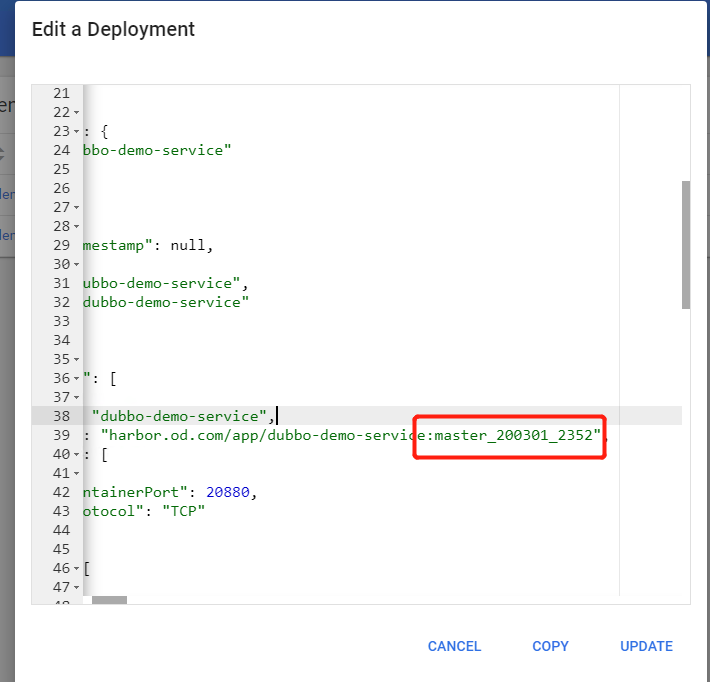This screenshot has height=682, width=710.
Task: Collapse the fold arrow at line 46
Action: click(76, 569)
